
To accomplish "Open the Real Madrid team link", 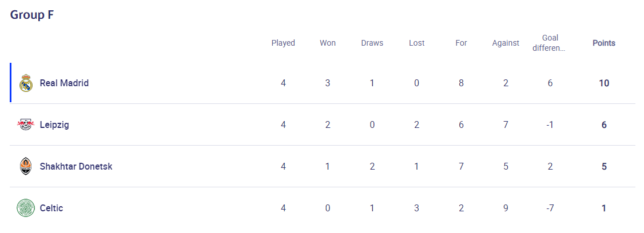I will coord(64,83).
